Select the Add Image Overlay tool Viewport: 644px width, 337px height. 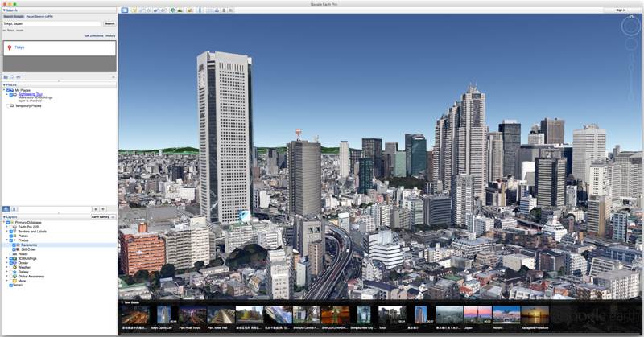point(156,10)
